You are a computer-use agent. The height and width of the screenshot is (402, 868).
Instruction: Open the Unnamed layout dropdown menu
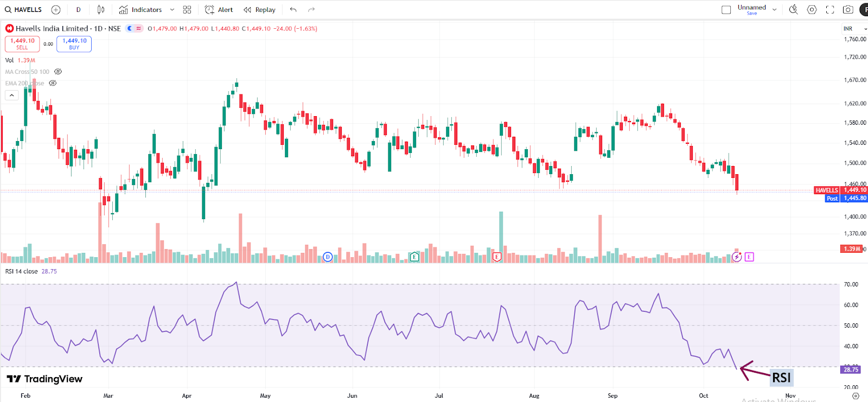774,10
